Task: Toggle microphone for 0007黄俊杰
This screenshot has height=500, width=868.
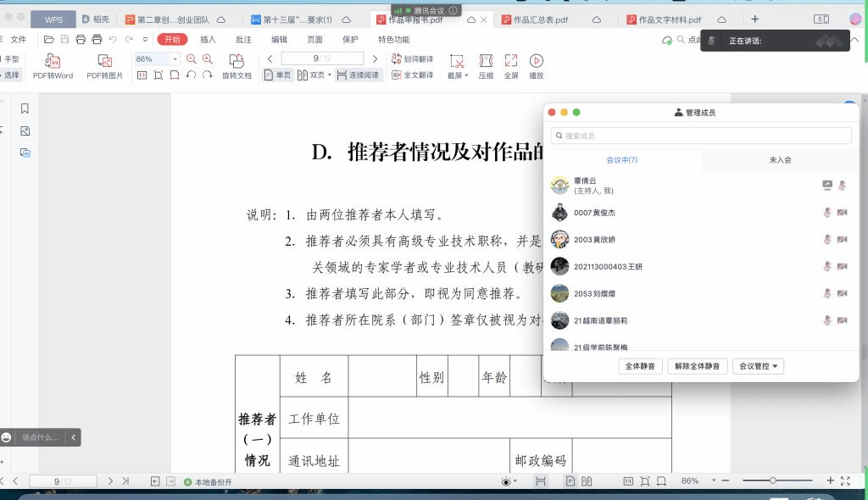Action: [826, 213]
